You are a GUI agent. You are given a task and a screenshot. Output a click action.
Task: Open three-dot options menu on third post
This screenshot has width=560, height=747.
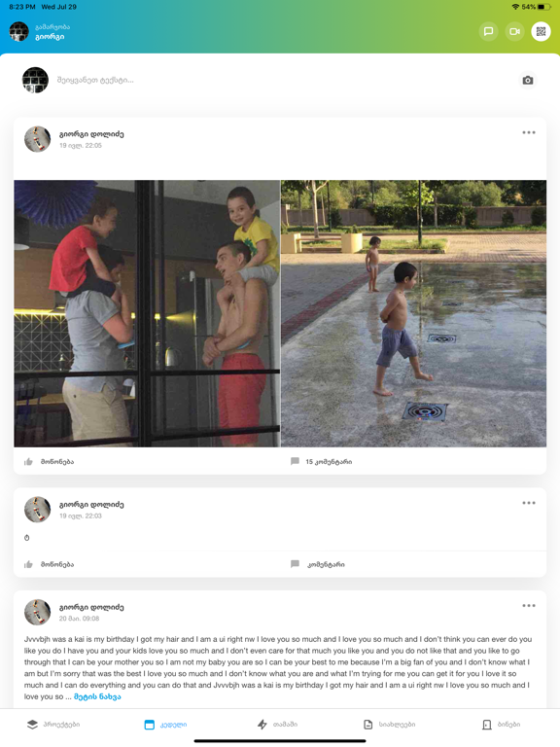pyautogui.click(x=529, y=606)
